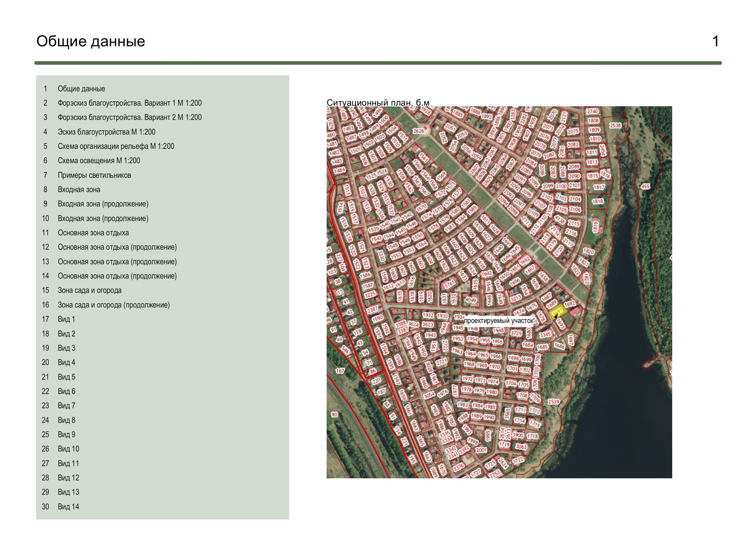Click parcel label 3900 on the map

point(518,435)
